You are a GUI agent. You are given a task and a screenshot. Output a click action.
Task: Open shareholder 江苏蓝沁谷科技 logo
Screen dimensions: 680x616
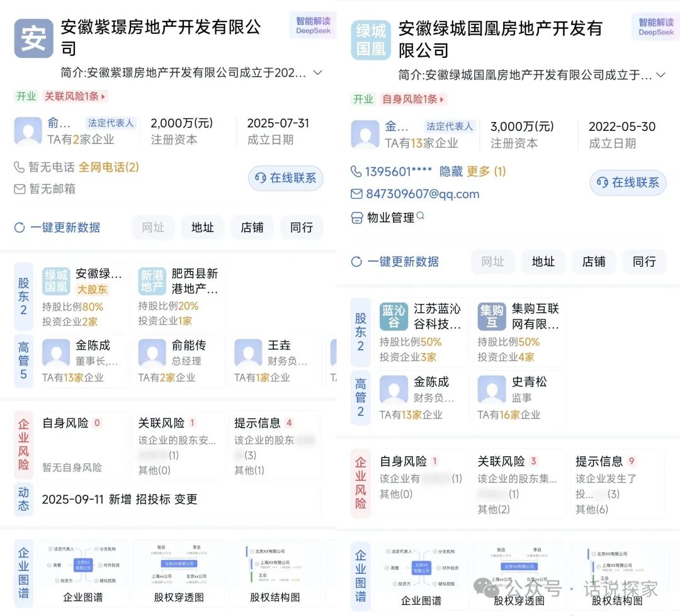coord(394,316)
